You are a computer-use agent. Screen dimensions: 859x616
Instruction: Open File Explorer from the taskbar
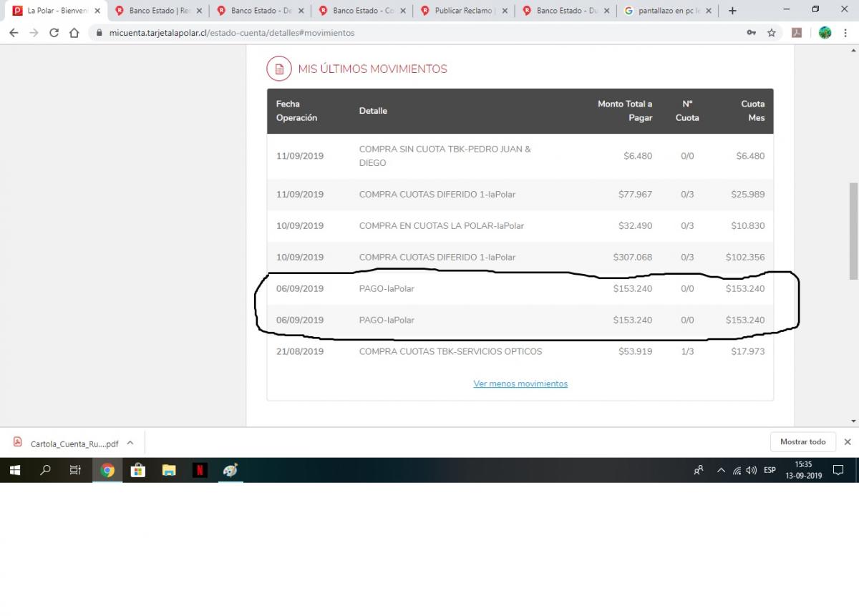click(x=169, y=470)
